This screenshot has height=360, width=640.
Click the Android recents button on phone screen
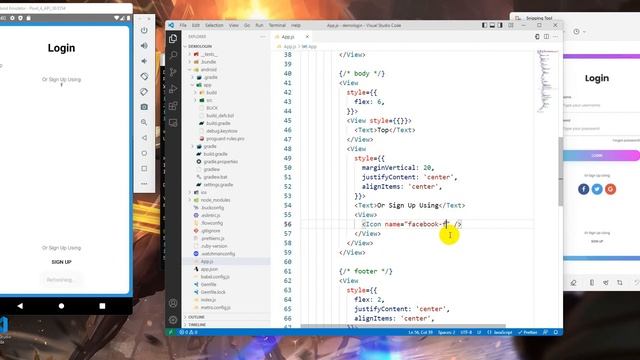pyautogui.click(x=102, y=306)
